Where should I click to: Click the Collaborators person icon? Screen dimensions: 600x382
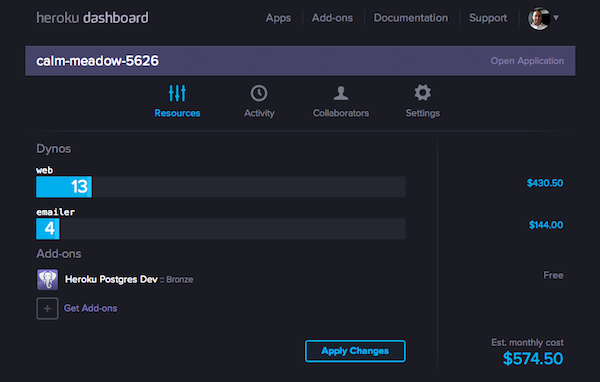pos(341,93)
